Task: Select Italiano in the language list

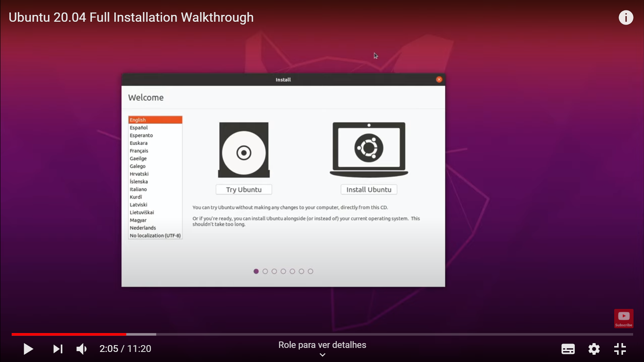Action: (x=155, y=189)
